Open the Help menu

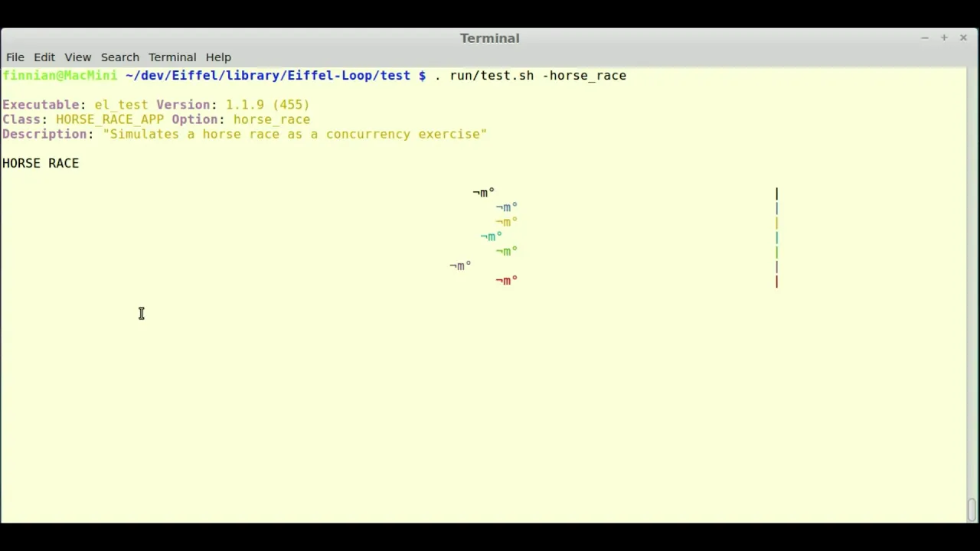click(218, 57)
